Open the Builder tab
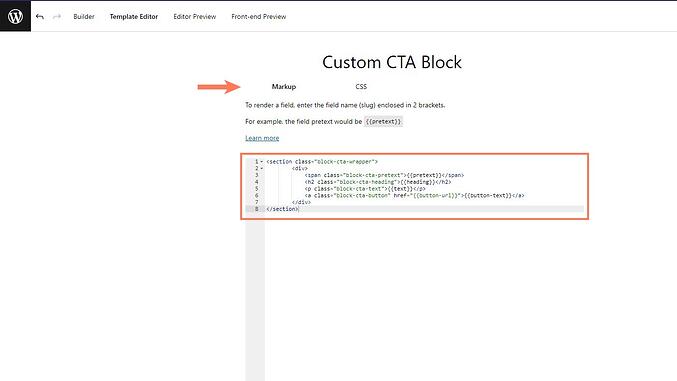This screenshot has height=381, width=677. (84, 16)
